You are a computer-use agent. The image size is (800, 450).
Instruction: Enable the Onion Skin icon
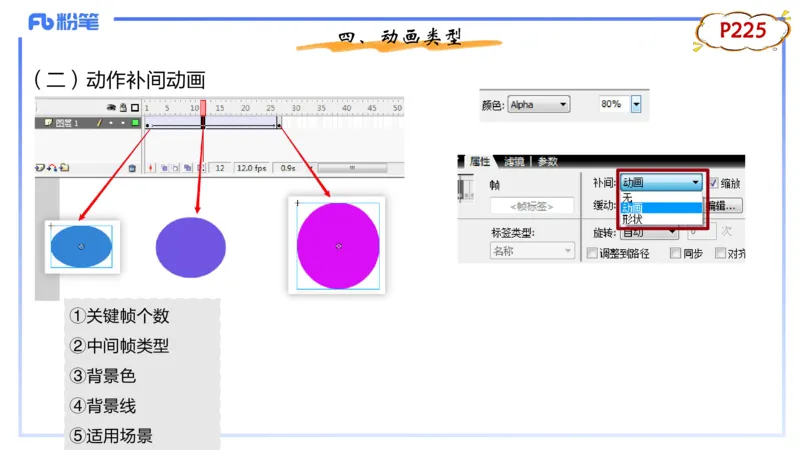164,168
